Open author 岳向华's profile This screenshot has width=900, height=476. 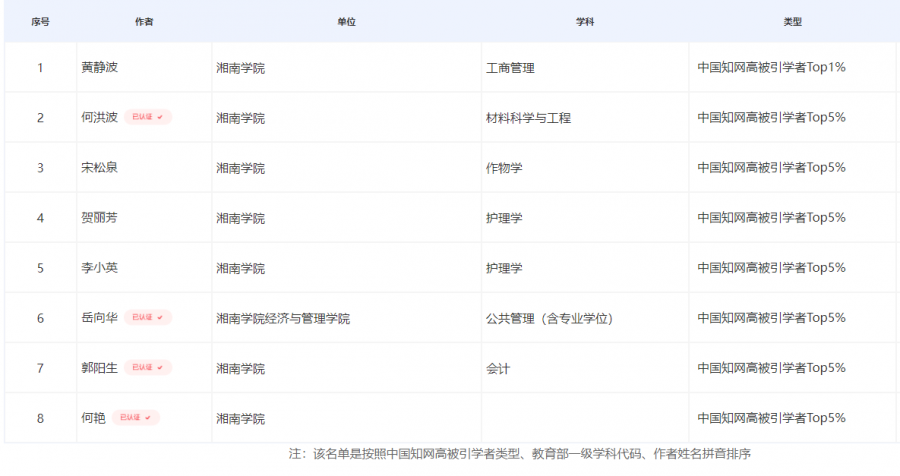click(x=99, y=318)
